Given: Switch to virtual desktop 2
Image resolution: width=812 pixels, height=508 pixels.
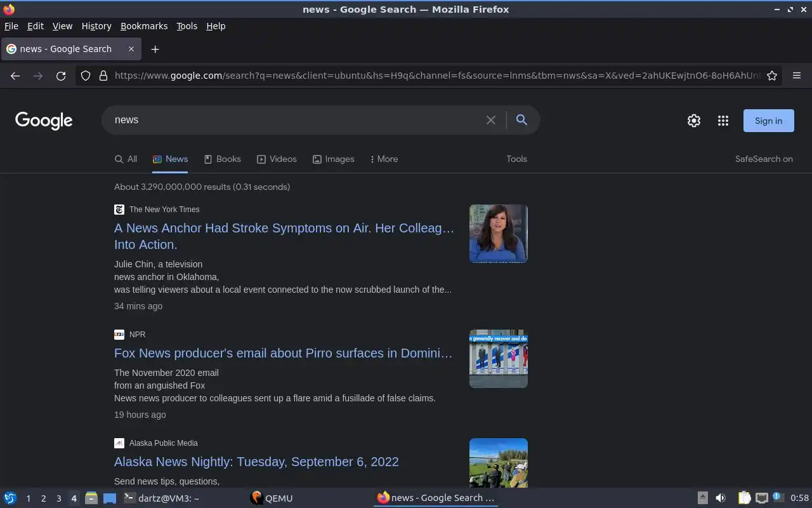Looking at the screenshot, I should click(43, 498).
